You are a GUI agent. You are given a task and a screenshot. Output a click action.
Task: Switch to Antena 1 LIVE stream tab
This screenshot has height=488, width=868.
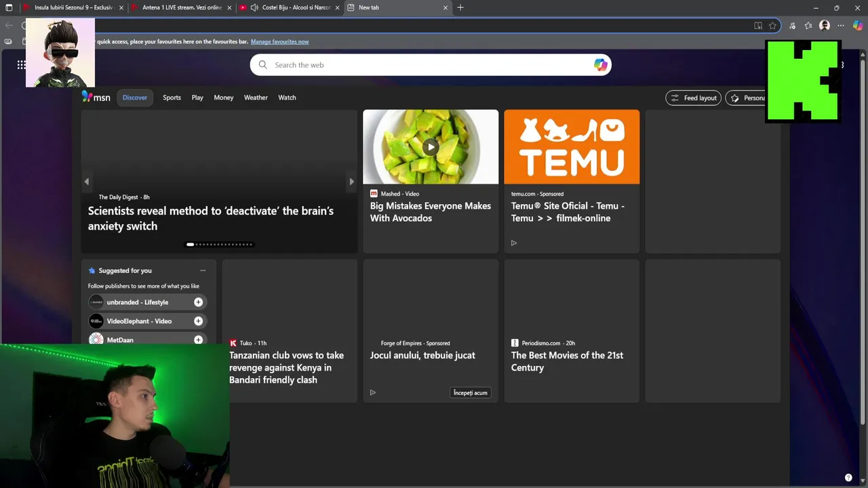[x=181, y=7]
